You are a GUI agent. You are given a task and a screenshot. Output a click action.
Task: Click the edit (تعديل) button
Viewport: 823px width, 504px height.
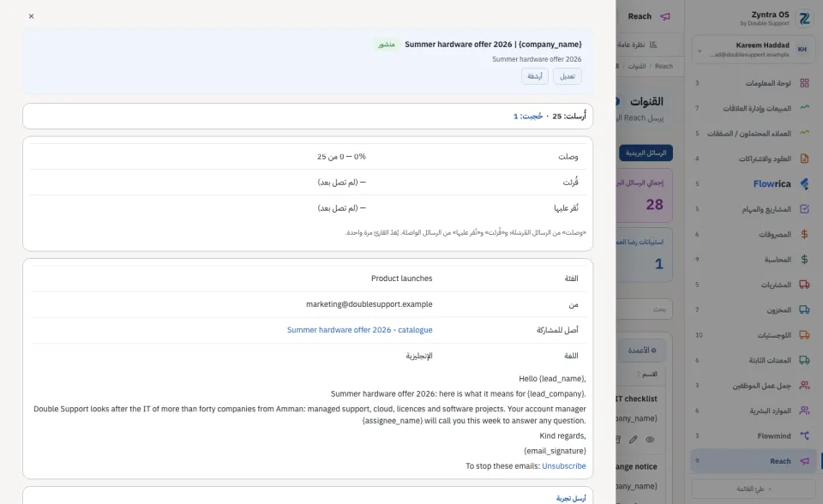pos(567,76)
